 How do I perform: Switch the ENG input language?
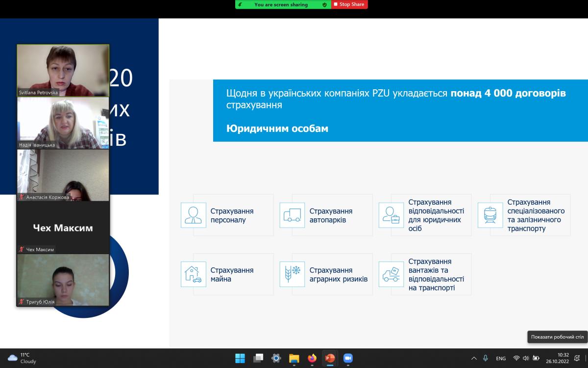pos(501,358)
